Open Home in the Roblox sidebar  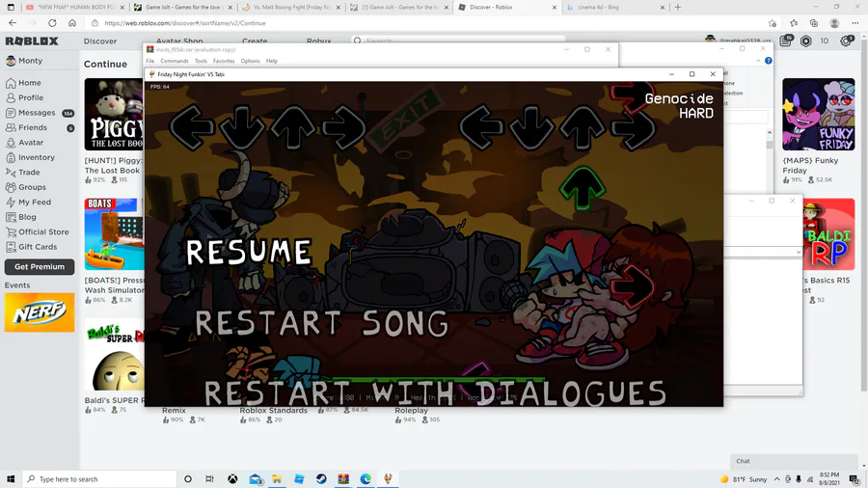24,83
